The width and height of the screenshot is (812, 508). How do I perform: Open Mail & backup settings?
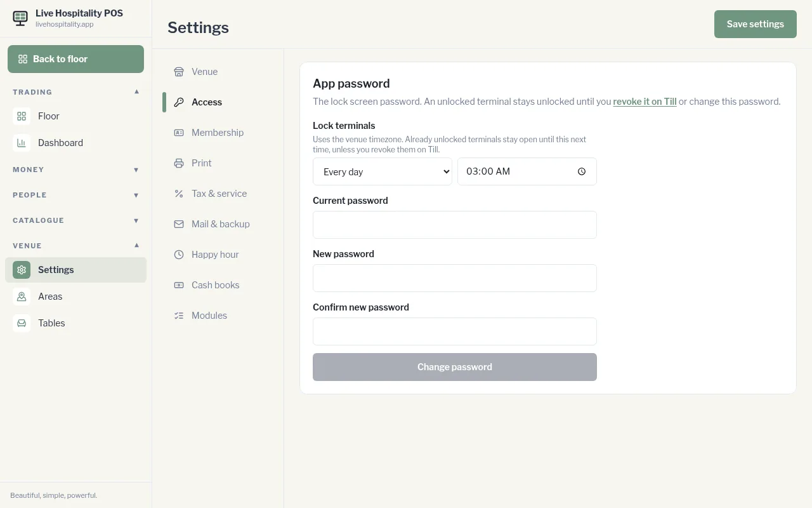click(218, 224)
